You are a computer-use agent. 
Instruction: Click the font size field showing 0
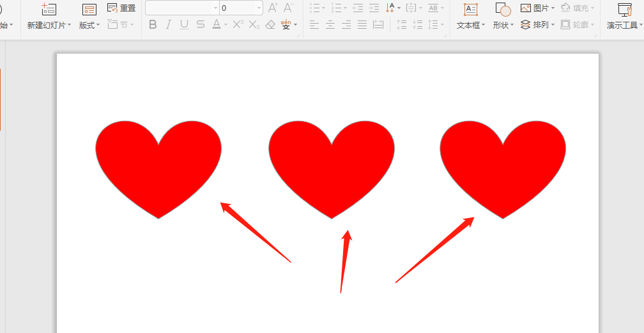238,8
